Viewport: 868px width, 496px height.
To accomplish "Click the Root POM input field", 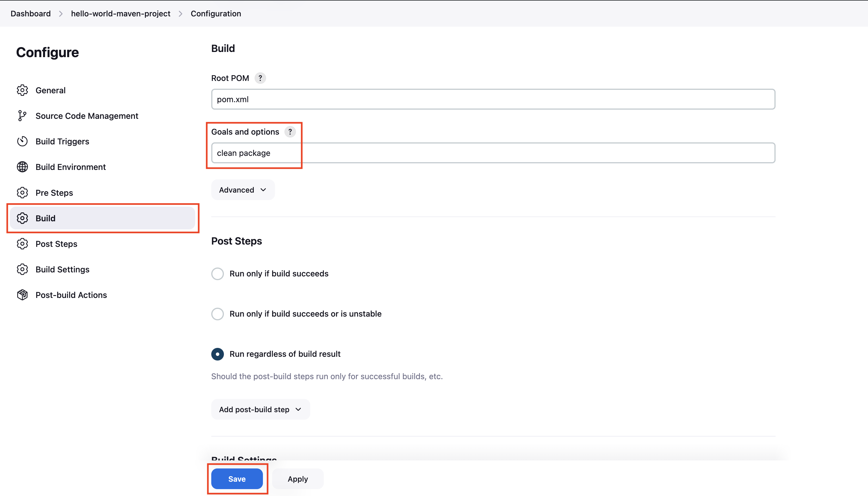I will coord(493,99).
